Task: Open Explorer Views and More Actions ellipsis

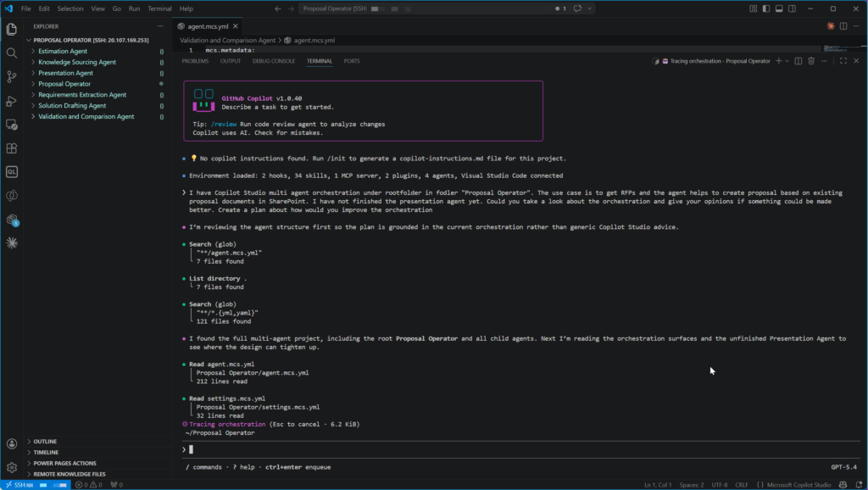Action: pyautogui.click(x=160, y=26)
